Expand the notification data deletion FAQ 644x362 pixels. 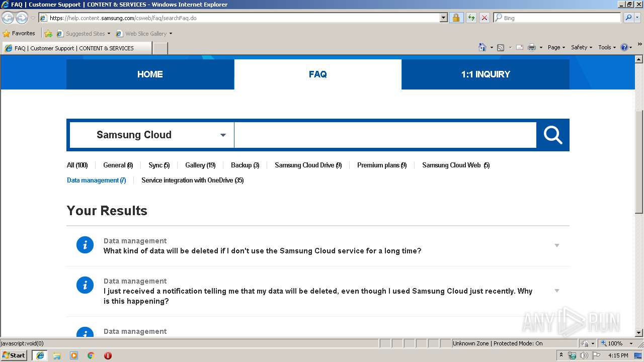tap(557, 291)
